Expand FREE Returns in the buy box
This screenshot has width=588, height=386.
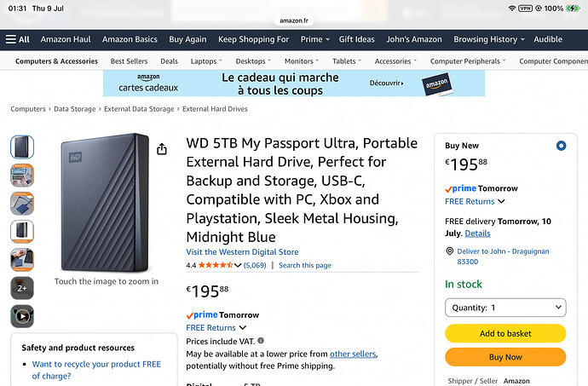tap(475, 201)
